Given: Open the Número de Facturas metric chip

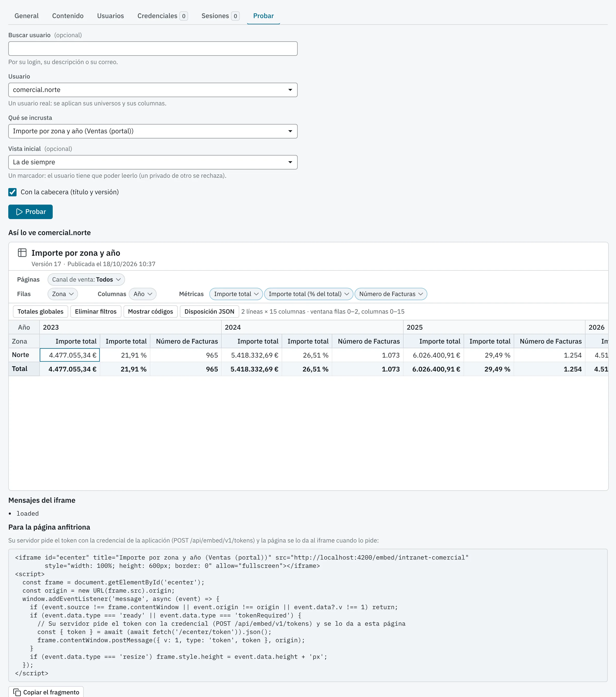Looking at the screenshot, I should point(391,294).
